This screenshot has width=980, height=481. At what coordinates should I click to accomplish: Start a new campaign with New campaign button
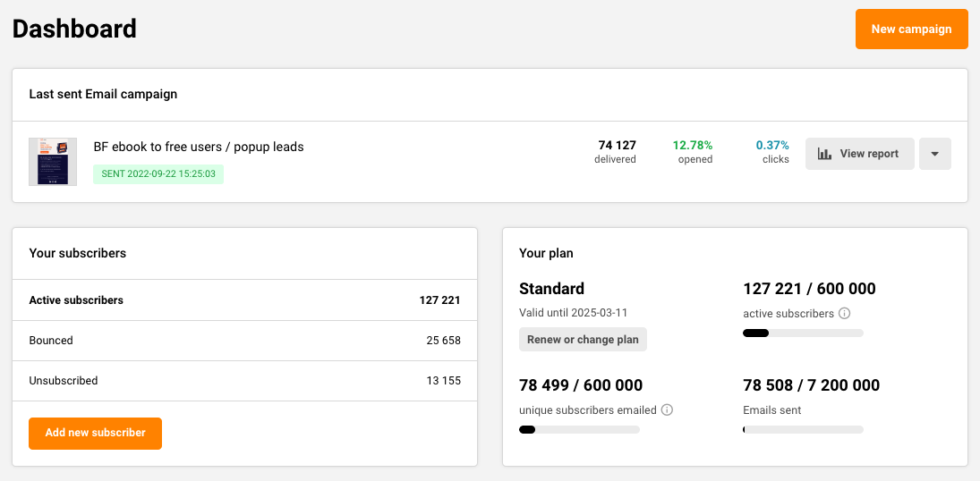click(911, 30)
